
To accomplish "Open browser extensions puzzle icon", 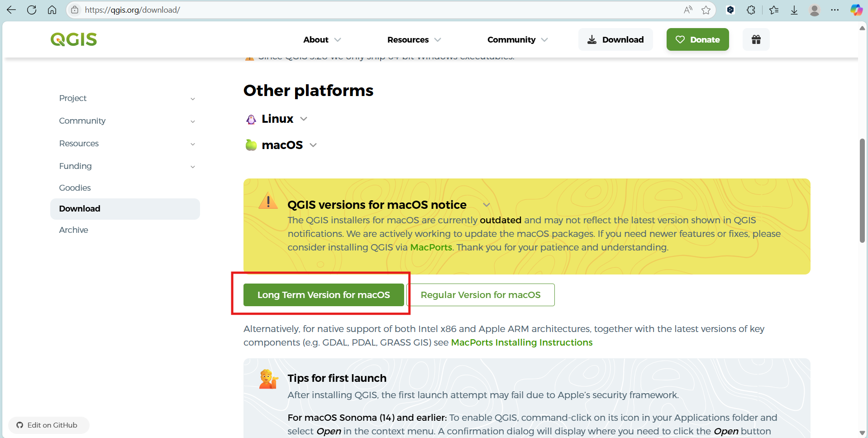I will click(751, 10).
